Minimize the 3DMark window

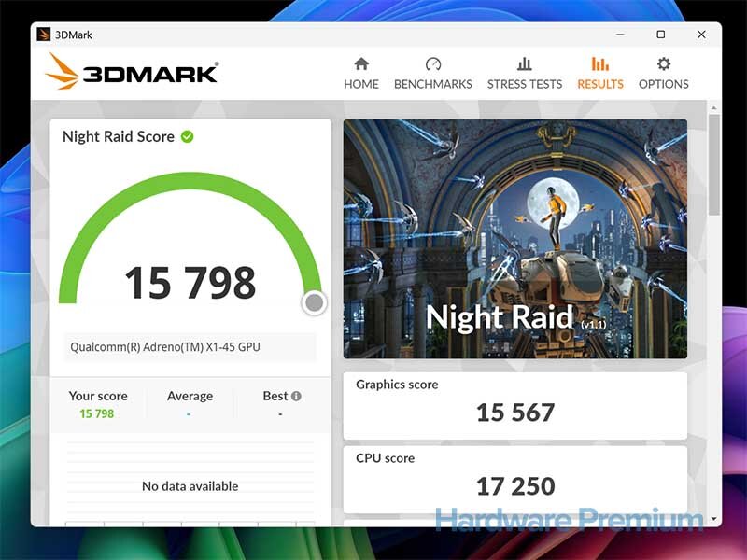point(620,35)
